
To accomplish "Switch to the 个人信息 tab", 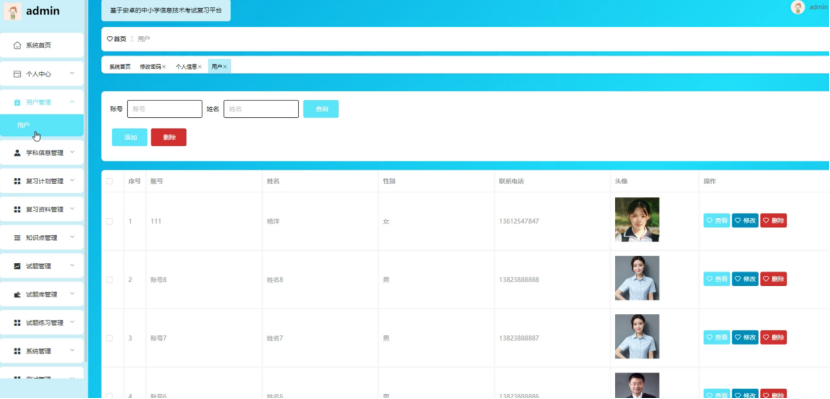I will pos(186,67).
